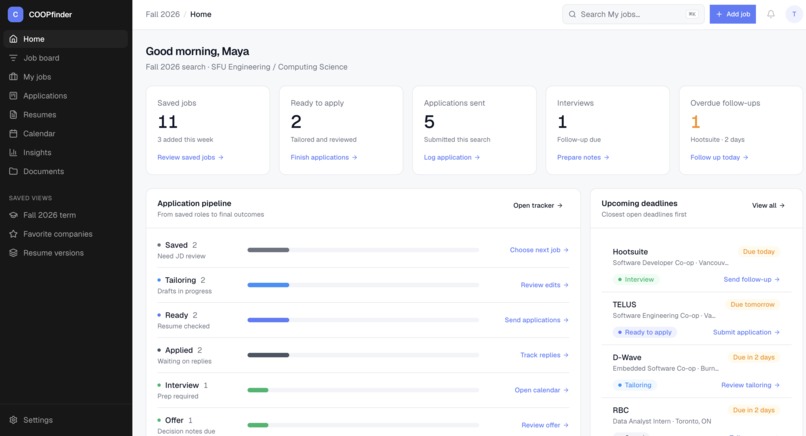Click Review tailoring link for D-Wave
Screen dimensions: 806x436
(x=750, y=385)
